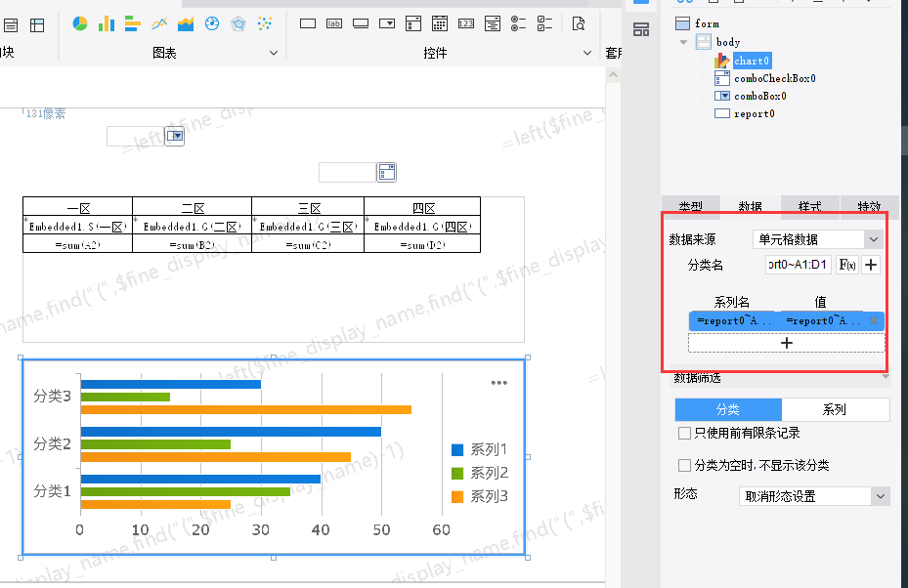Select comboCheckBox0 in the component tree

(775, 78)
